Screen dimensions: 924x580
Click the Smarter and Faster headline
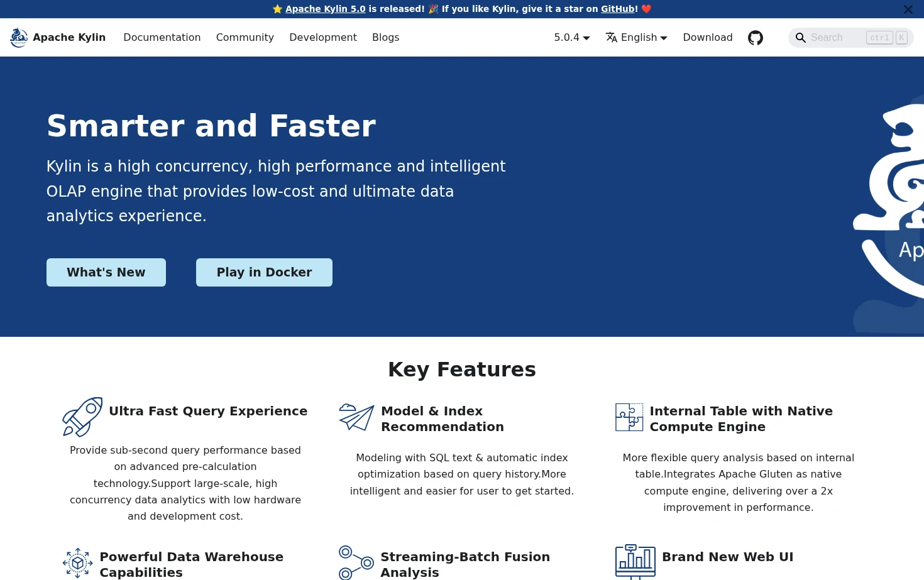[x=211, y=126]
